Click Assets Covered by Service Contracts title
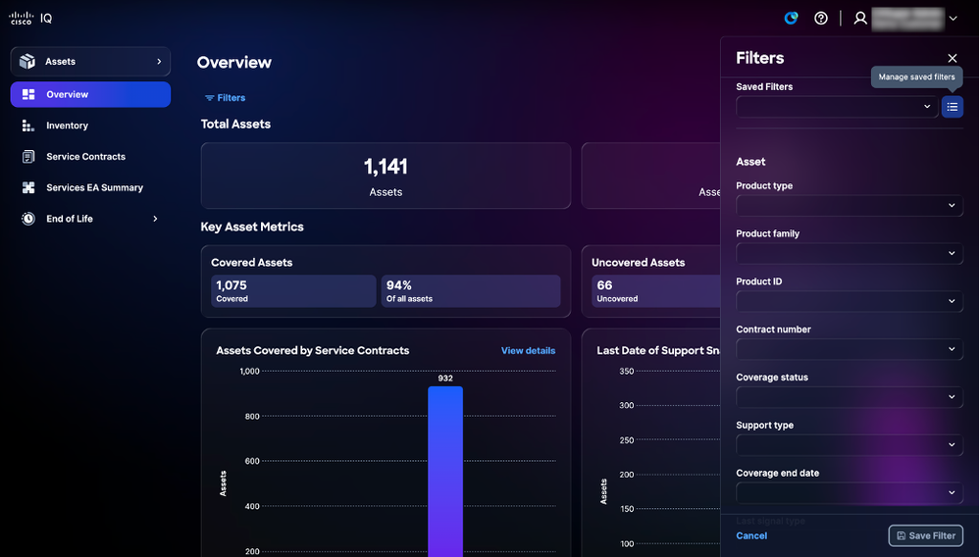The image size is (980, 557). [x=313, y=351]
